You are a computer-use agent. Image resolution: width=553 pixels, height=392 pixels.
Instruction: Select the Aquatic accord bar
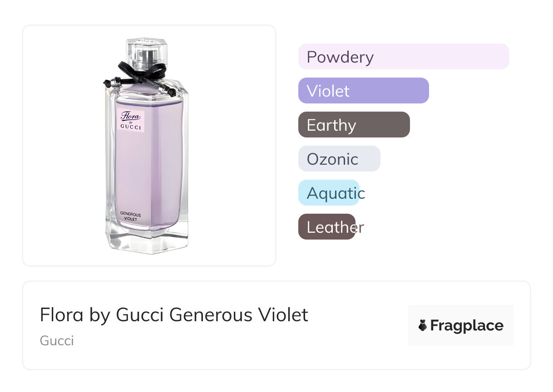[x=329, y=193]
